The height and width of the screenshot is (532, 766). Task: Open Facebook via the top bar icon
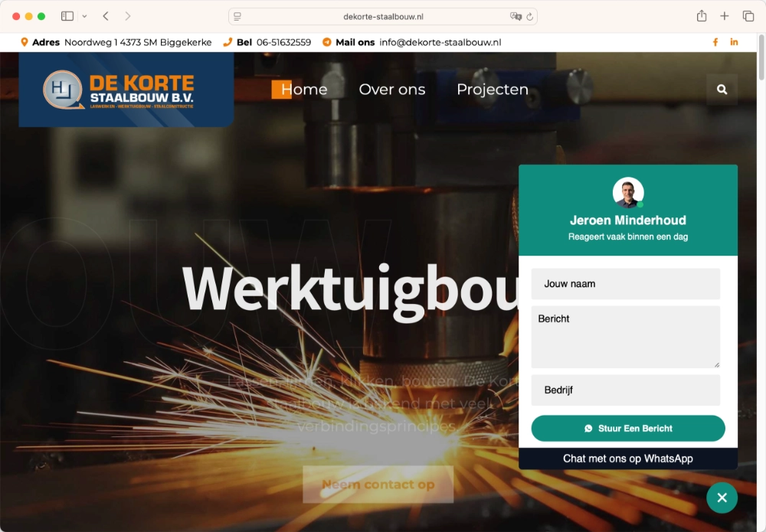(715, 42)
